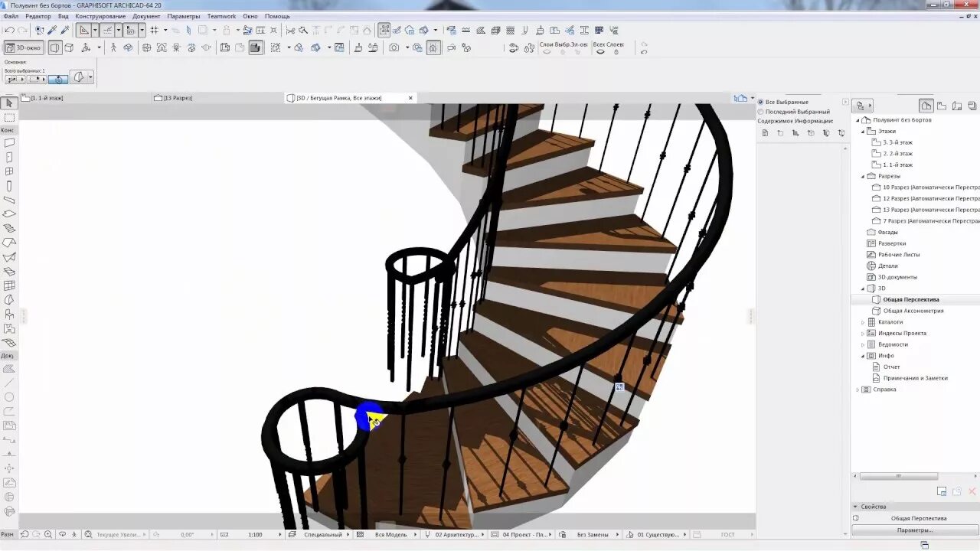Select the Roof tool in the toolbox
980x551 pixels.
click(x=9, y=243)
